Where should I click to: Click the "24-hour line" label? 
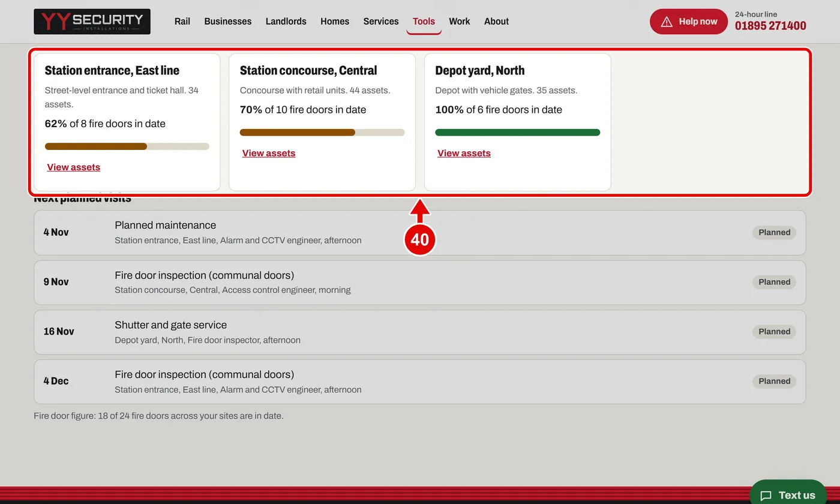(x=756, y=14)
